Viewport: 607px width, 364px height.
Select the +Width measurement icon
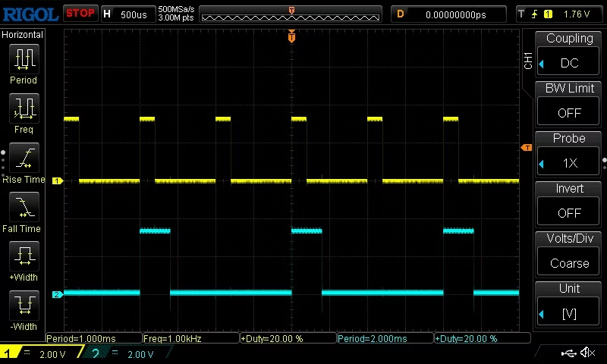click(x=24, y=256)
